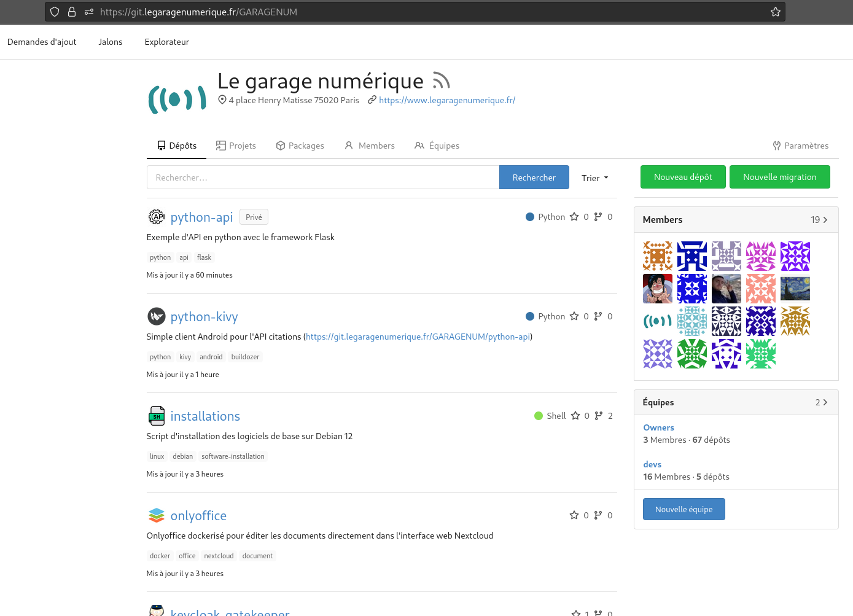Focus the Rechercher search input field
853x616 pixels.
(x=322, y=177)
